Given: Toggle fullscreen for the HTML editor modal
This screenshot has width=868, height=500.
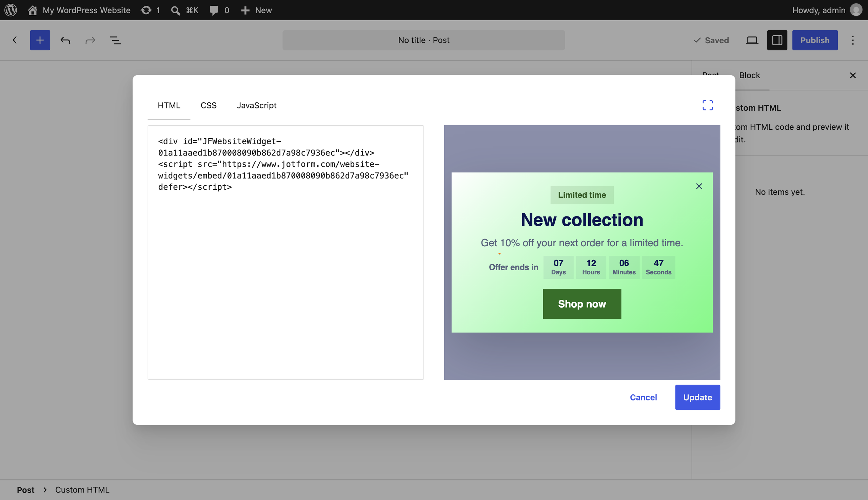Looking at the screenshot, I should 707,105.
